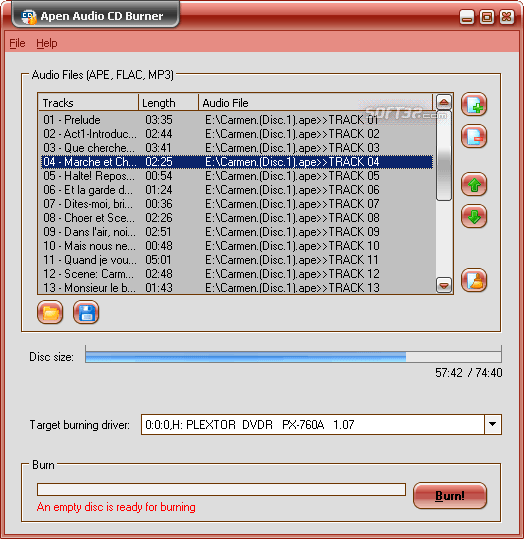Select track 11 - Quand je vou...
This screenshot has height=539, width=524.
[x=237, y=260]
